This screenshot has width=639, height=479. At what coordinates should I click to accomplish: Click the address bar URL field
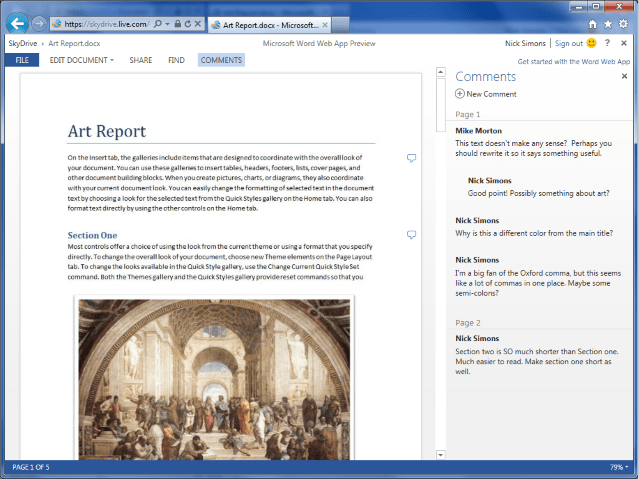click(107, 24)
